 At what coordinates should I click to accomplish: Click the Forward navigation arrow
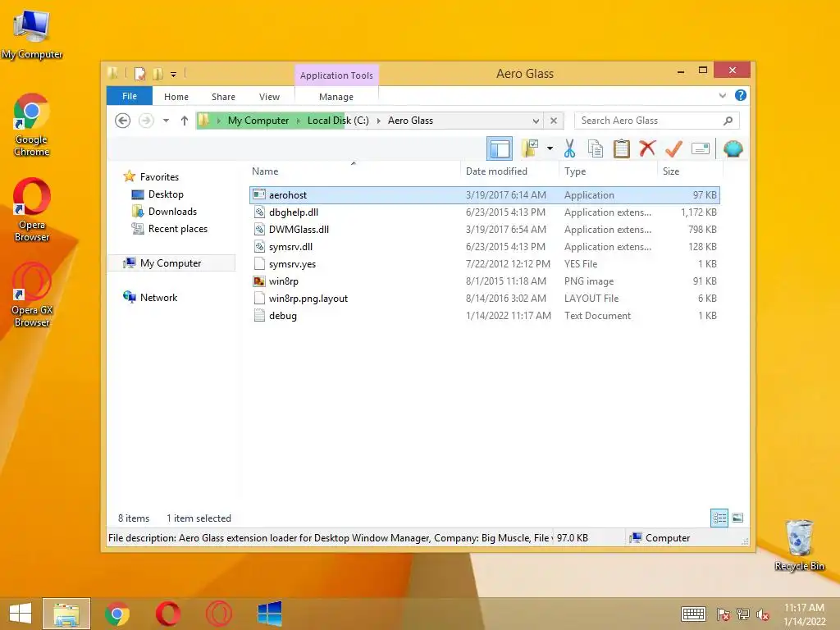click(x=146, y=121)
